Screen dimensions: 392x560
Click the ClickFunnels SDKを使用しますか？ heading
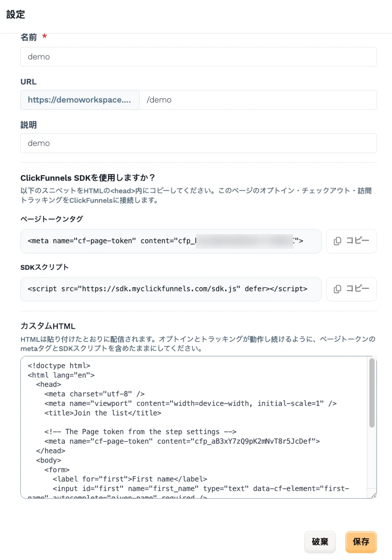pyautogui.click(x=88, y=178)
